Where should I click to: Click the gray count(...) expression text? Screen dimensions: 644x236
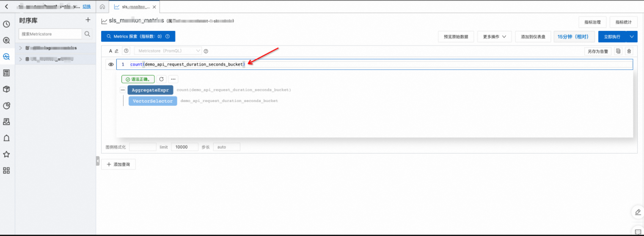coord(234,90)
